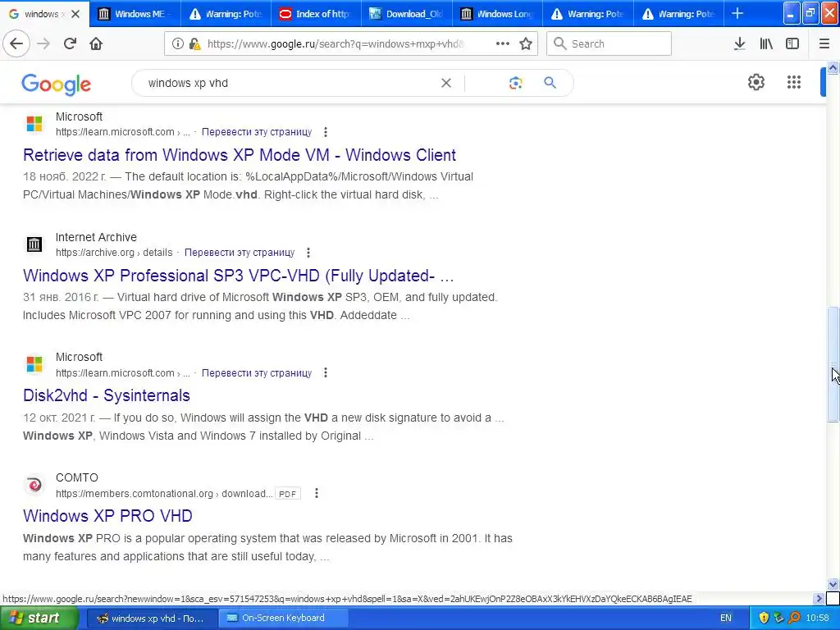Viewport: 840px width, 630px height.
Task: Switch to the Download_Old tab
Action: pyautogui.click(x=407, y=14)
